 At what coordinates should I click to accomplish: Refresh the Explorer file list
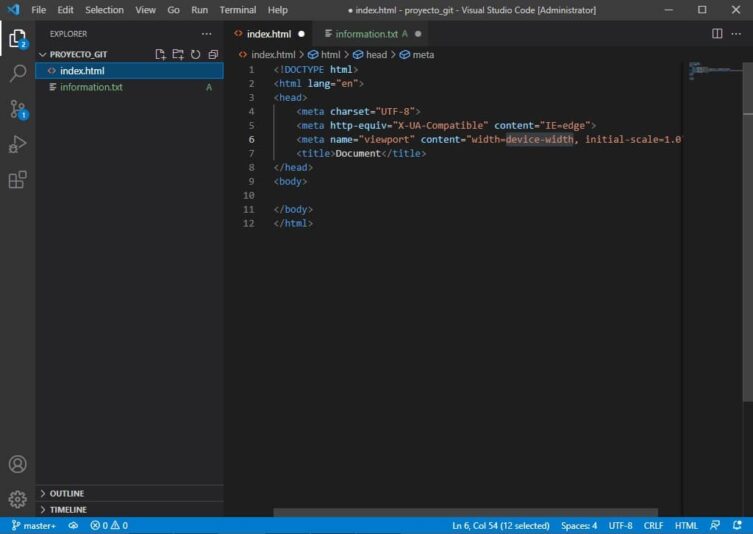click(195, 54)
